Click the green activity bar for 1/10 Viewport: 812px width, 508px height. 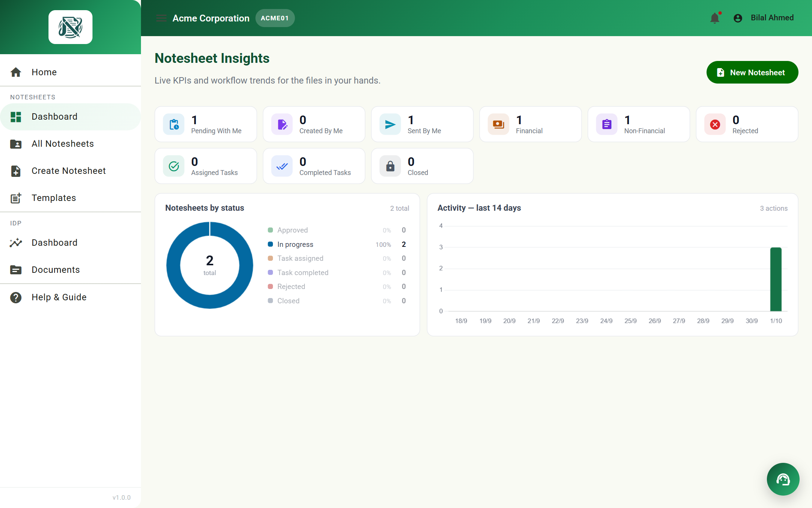click(x=776, y=279)
